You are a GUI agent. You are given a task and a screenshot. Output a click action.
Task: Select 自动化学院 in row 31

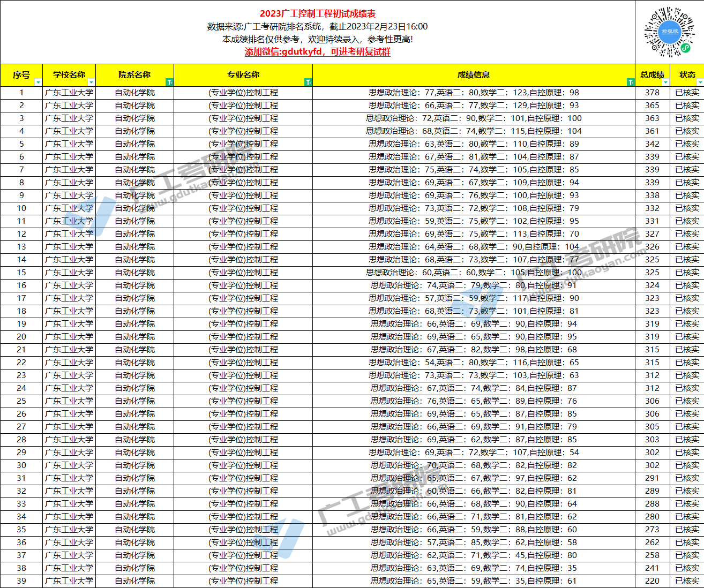pyautogui.click(x=134, y=478)
